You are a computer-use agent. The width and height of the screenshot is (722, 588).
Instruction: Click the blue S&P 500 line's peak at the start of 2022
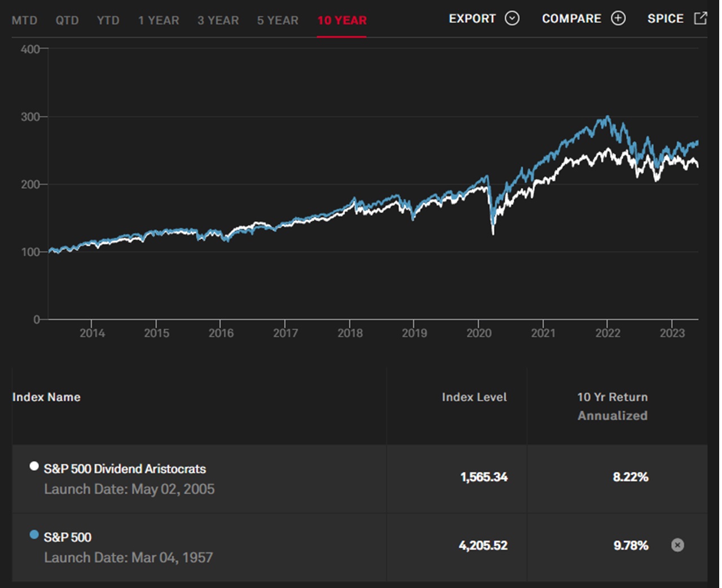pos(607,117)
